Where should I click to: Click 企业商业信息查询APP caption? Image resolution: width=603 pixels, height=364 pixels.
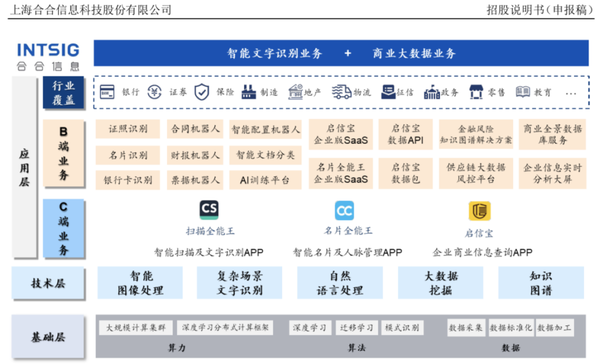[x=482, y=252]
